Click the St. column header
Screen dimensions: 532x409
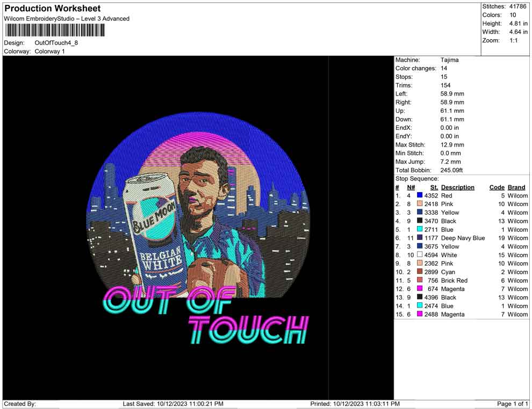(x=434, y=187)
